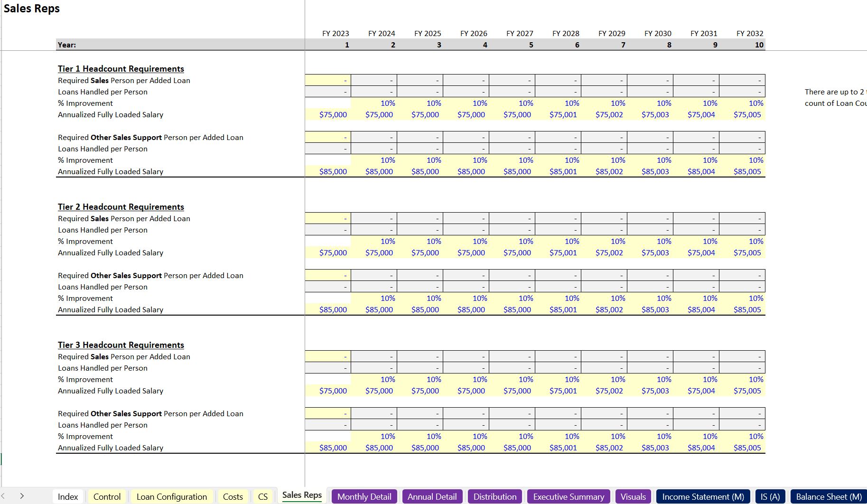Open the Balance Sheet (M) tab
The width and height of the screenshot is (867, 504).
[829, 496]
